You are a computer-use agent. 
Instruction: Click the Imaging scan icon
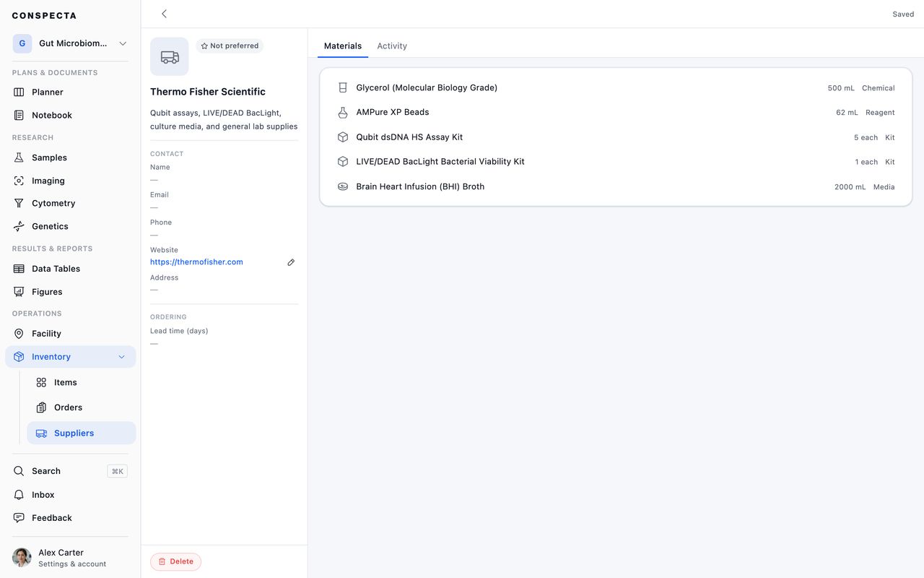tap(19, 181)
